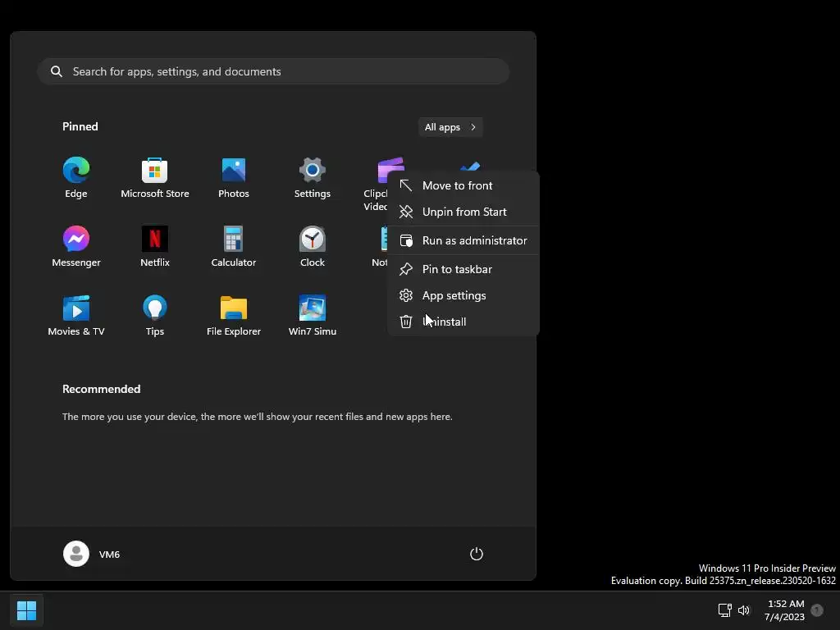Launch the Clock app
Image resolution: width=840 pixels, height=630 pixels.
click(x=313, y=247)
